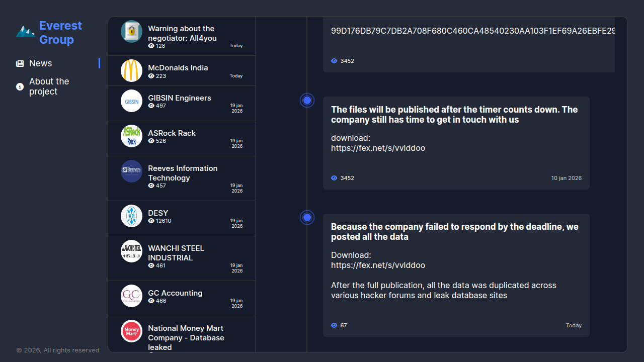The width and height of the screenshot is (644, 362).
Task: Click the GC Accounting logo icon
Action: [131, 296]
